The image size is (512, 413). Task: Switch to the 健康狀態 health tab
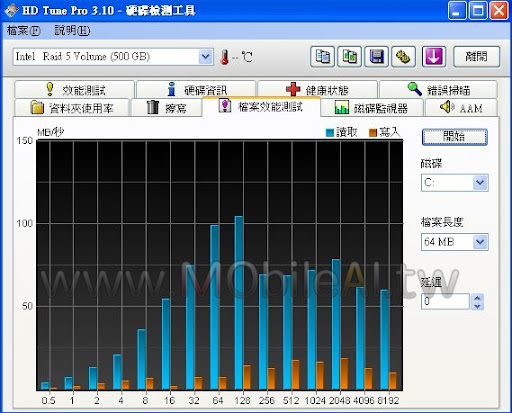pyautogui.click(x=317, y=89)
